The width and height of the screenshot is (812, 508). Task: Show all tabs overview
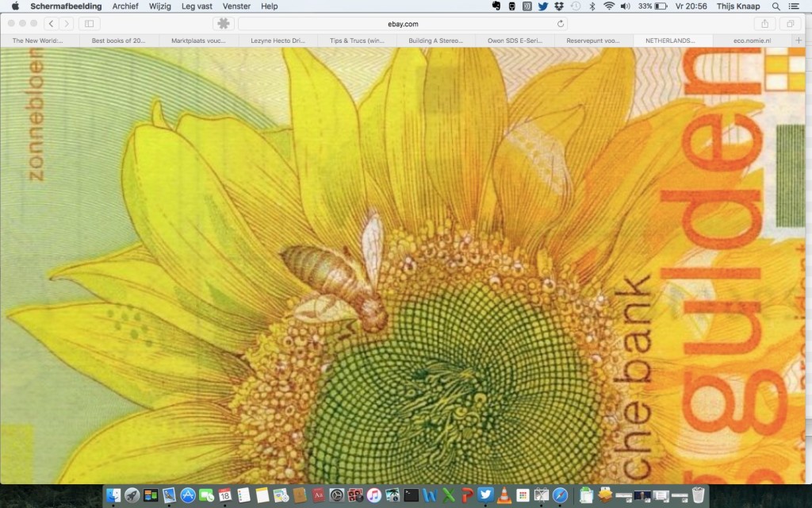point(791,23)
